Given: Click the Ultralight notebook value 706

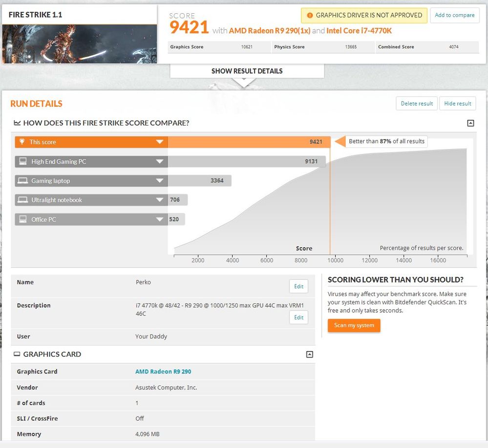Looking at the screenshot, I should 174,199.
